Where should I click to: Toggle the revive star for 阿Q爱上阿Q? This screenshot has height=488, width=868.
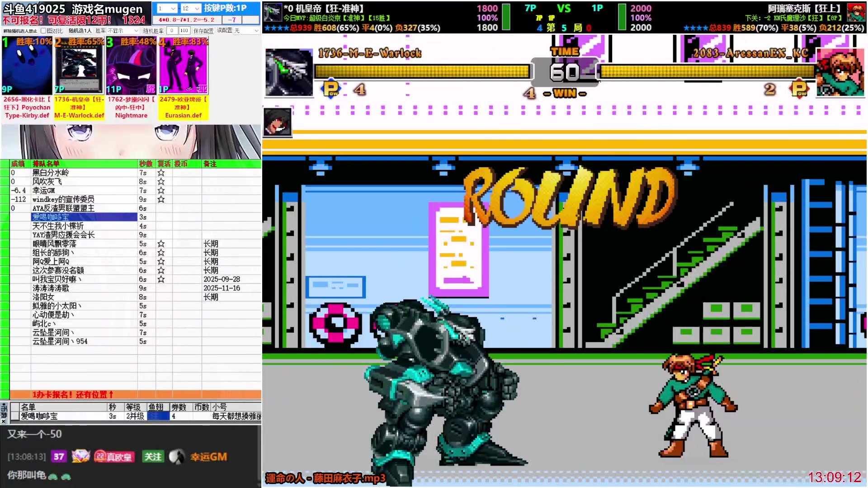[161, 262]
